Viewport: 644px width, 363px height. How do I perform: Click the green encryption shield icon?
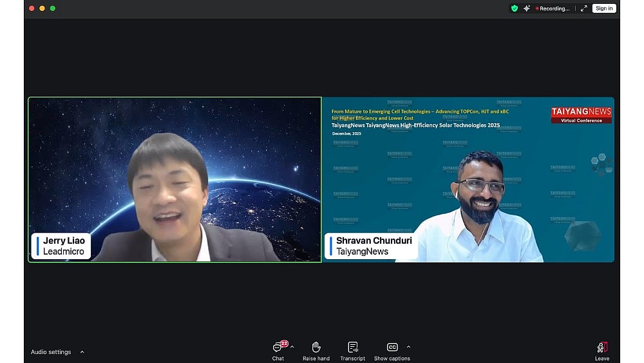[x=514, y=8]
